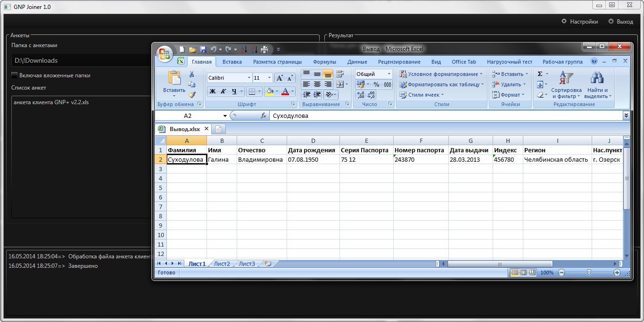Click the Percent style icon
The image size is (644, 322).
point(376,84)
